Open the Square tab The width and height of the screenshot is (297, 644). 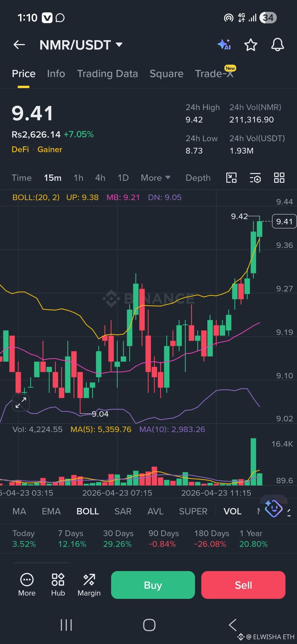pyautogui.click(x=166, y=74)
